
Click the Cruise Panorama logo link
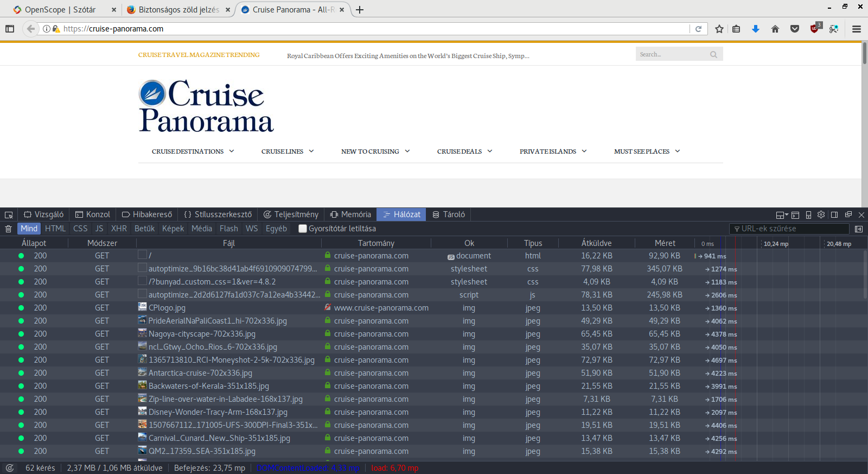(x=206, y=106)
